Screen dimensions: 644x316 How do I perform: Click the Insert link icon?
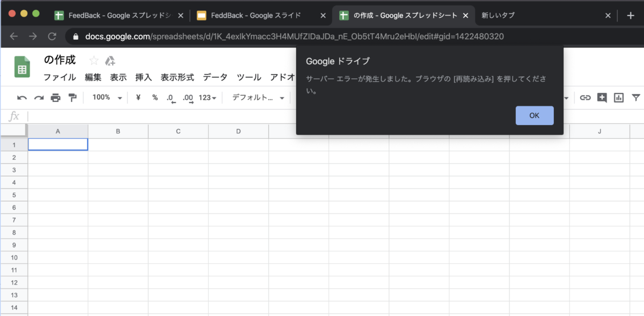[x=585, y=98]
